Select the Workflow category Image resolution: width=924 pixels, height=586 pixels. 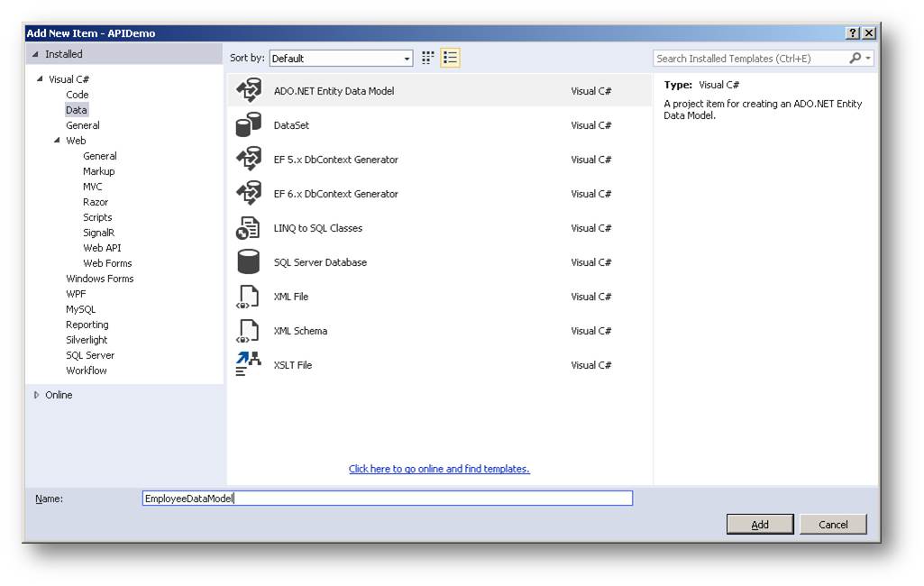(86, 371)
